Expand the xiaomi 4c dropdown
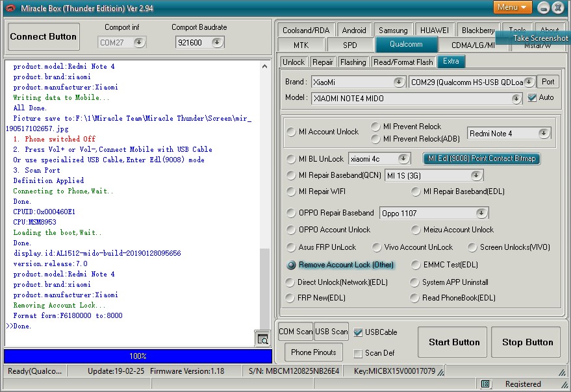This screenshot has height=392, width=571. [403, 158]
